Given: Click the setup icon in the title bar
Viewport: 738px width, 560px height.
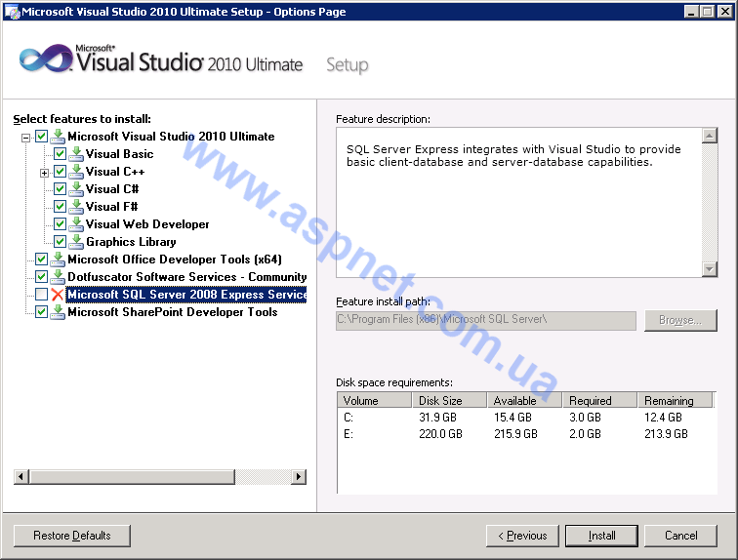Looking at the screenshot, I should click(12, 12).
